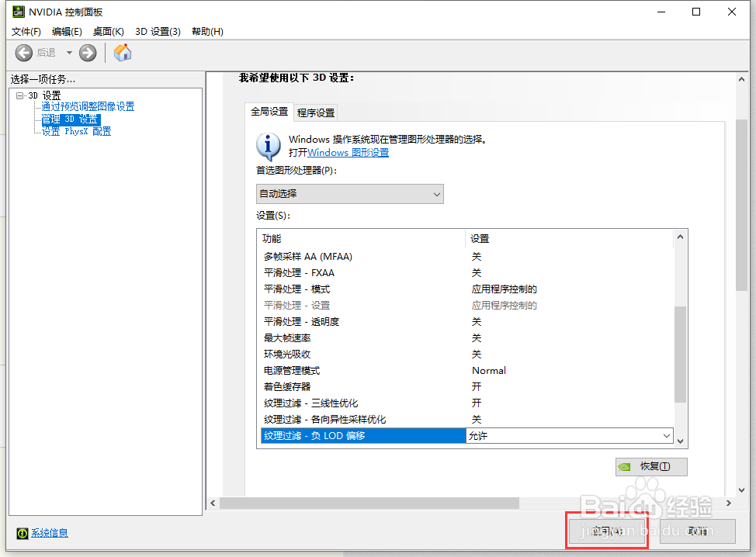Switch to the 全局设置 tab
The image size is (756, 557).
pos(269,112)
